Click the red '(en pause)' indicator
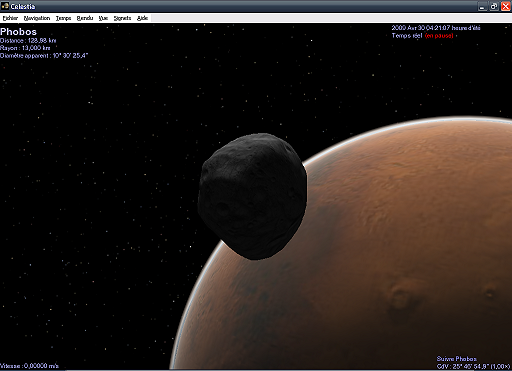This screenshot has width=512, height=371. pos(439,35)
